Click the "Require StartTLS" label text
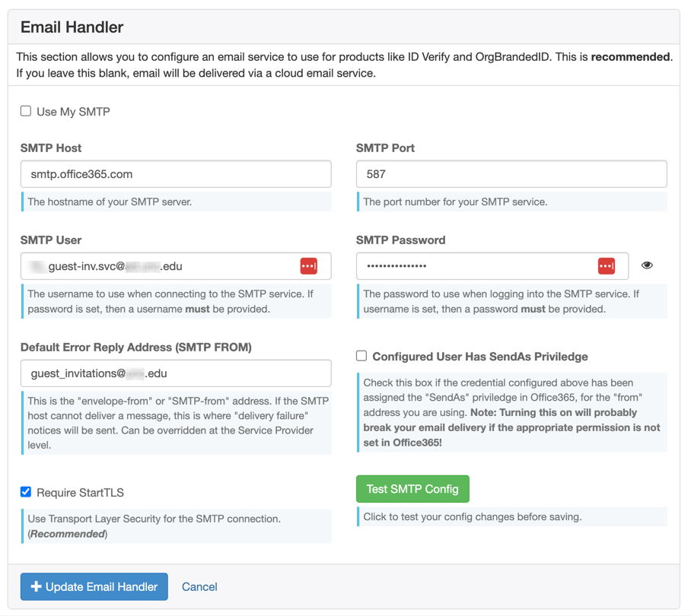The width and height of the screenshot is (691, 616). click(80, 493)
